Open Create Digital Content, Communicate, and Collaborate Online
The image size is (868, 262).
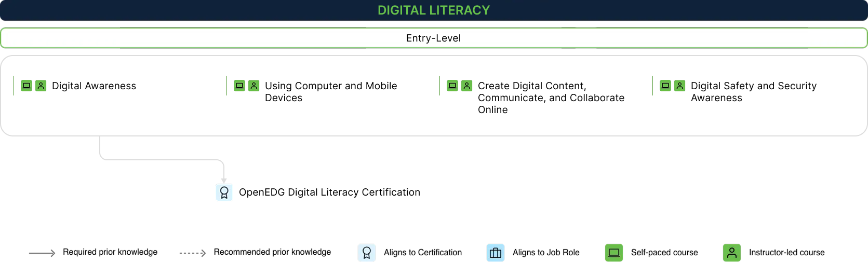click(x=551, y=98)
